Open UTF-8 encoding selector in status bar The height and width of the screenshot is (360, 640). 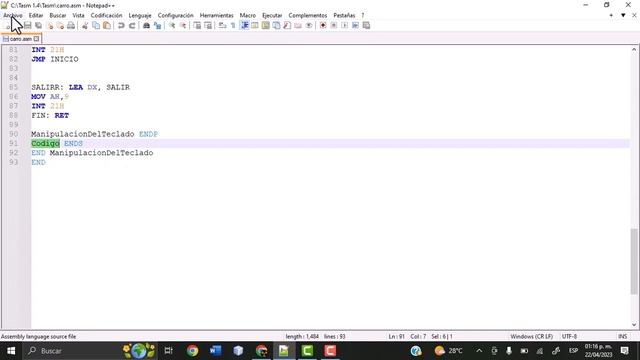click(569, 336)
